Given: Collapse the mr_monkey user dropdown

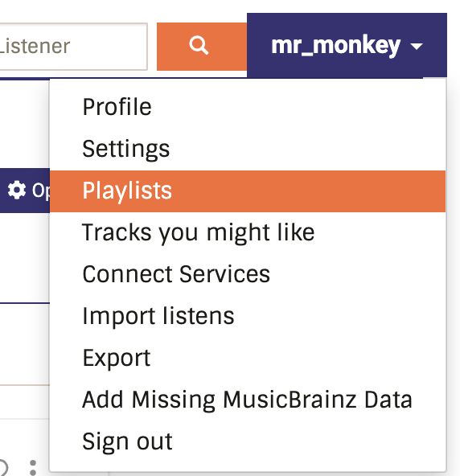Looking at the screenshot, I should coord(347,46).
